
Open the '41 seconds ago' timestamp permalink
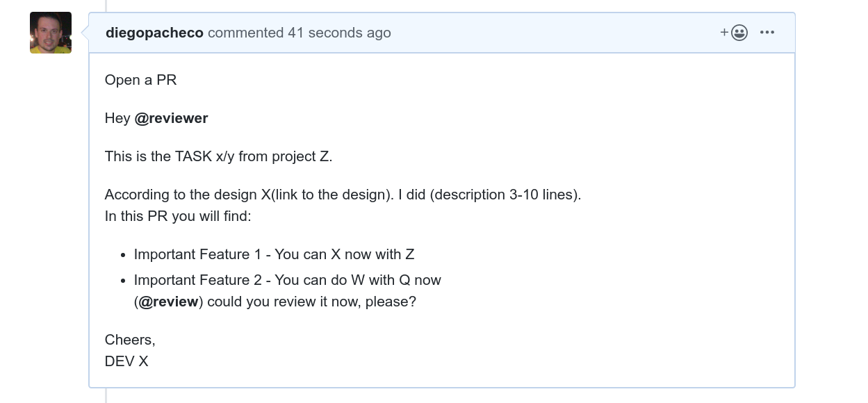click(340, 33)
